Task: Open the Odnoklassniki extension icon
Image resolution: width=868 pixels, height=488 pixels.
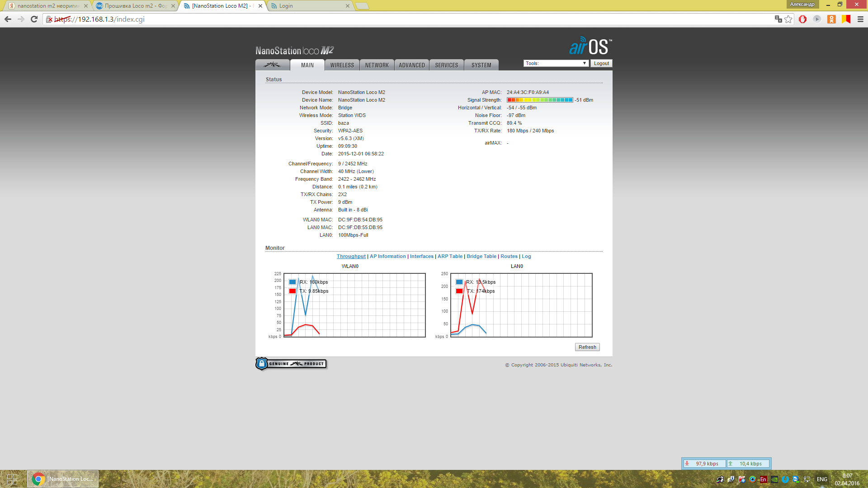Action: 831,19
